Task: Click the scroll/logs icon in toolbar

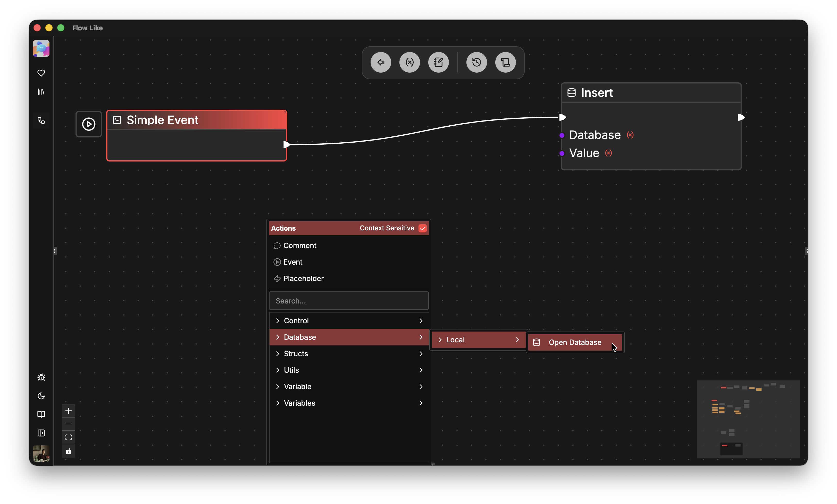Action: [x=505, y=62]
